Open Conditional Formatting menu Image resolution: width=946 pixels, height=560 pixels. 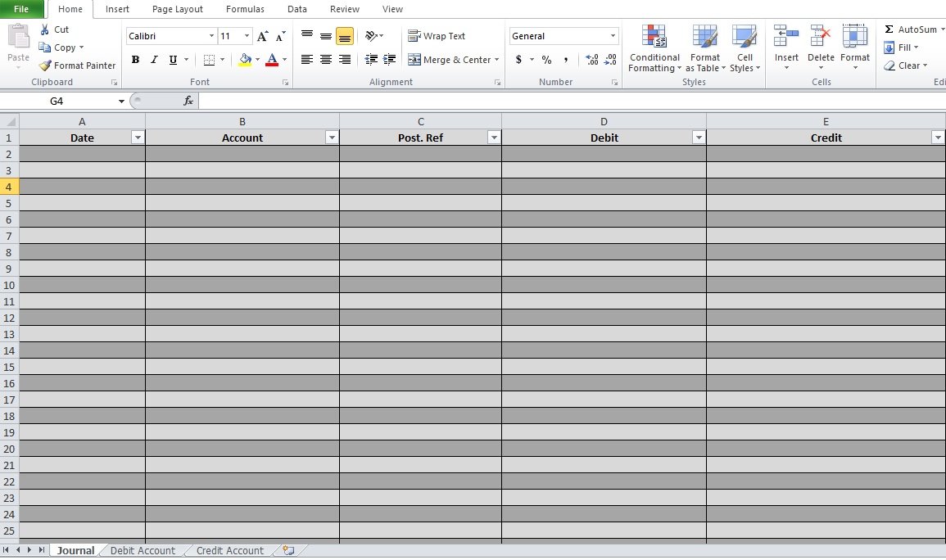pos(654,48)
